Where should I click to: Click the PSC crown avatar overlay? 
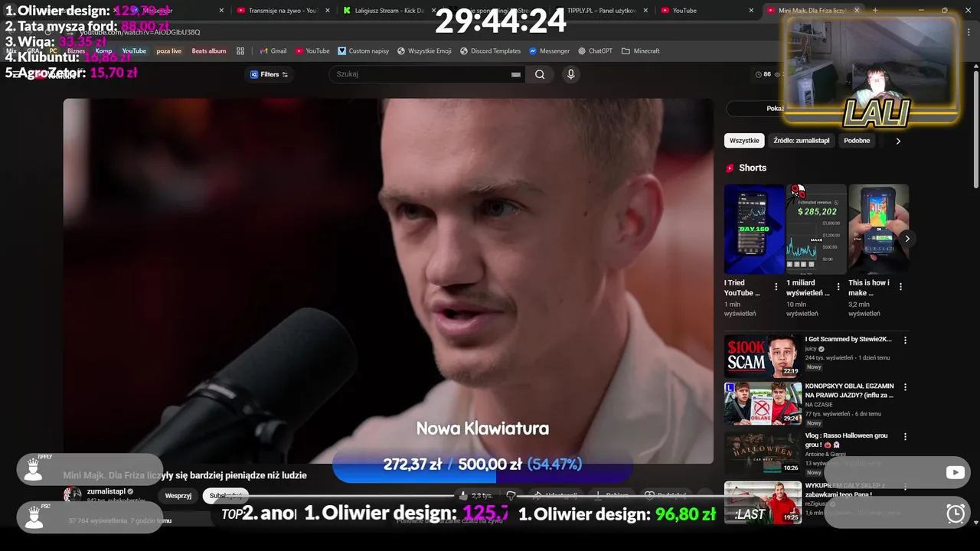coord(34,517)
